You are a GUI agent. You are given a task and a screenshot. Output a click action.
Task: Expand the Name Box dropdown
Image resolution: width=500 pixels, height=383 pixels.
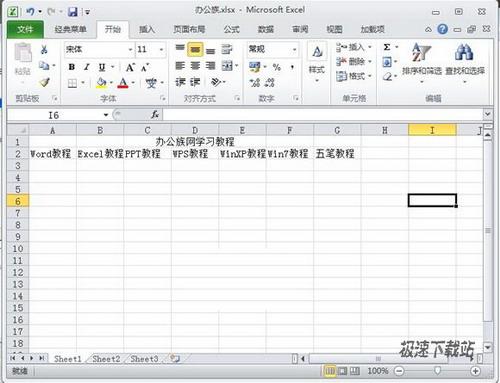106,115
